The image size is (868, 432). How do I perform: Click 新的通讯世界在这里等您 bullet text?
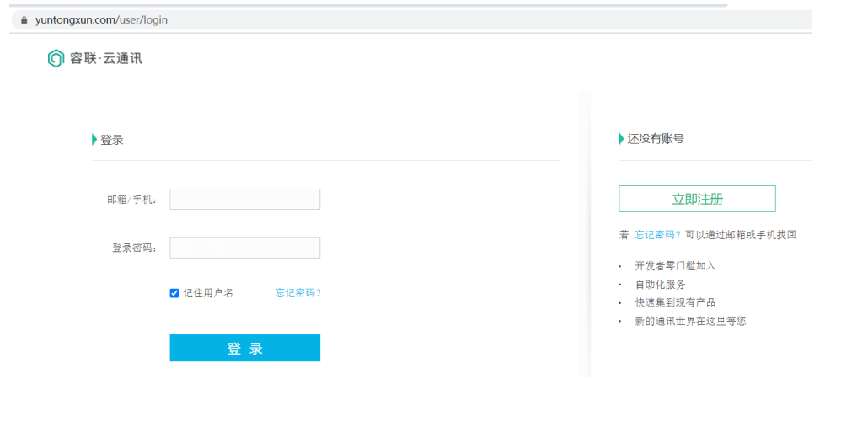coord(690,321)
